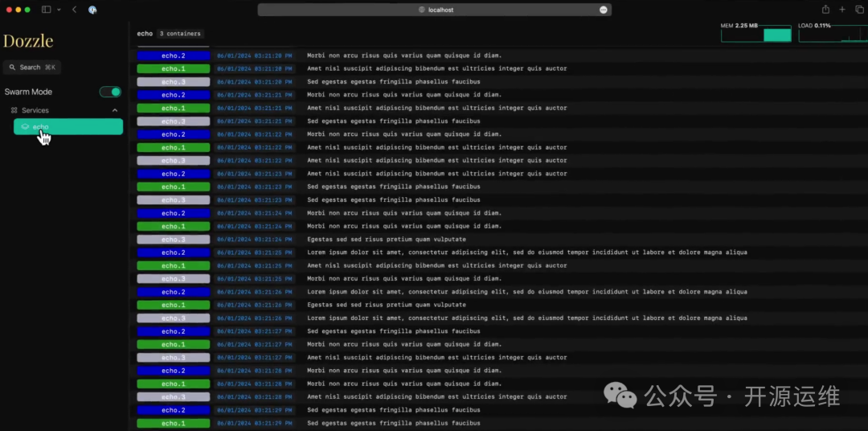Click echo.3 label at 03:21:23 PM
Image resolution: width=868 pixels, height=431 pixels.
(174, 200)
